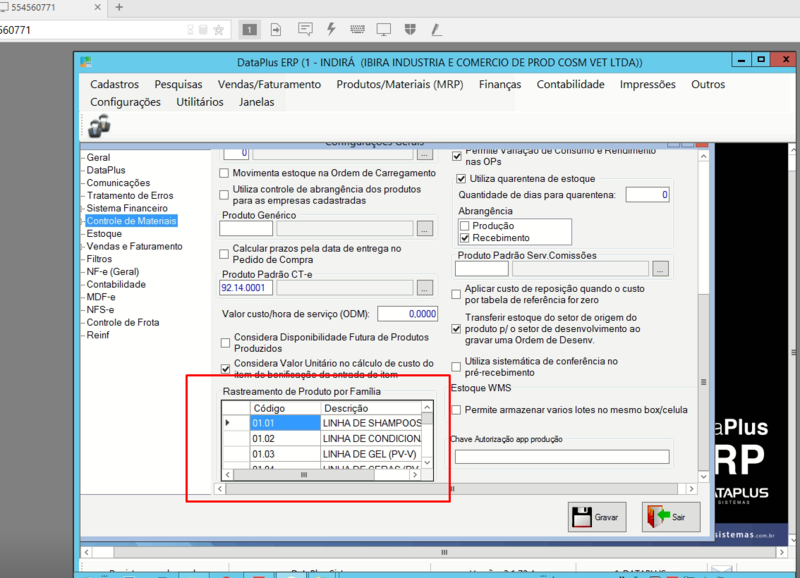Toggle Permite armazenar varios lotes checkbox
The width and height of the screenshot is (800, 578).
pos(456,410)
